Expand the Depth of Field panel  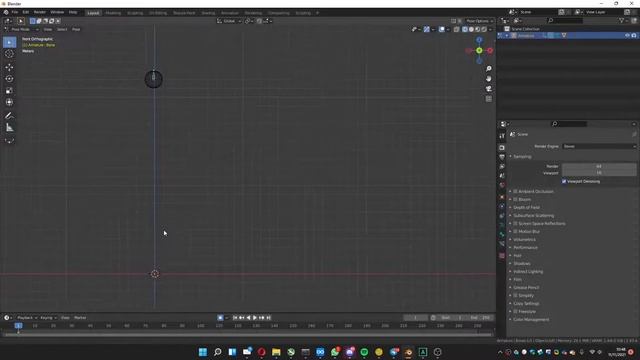(526, 208)
